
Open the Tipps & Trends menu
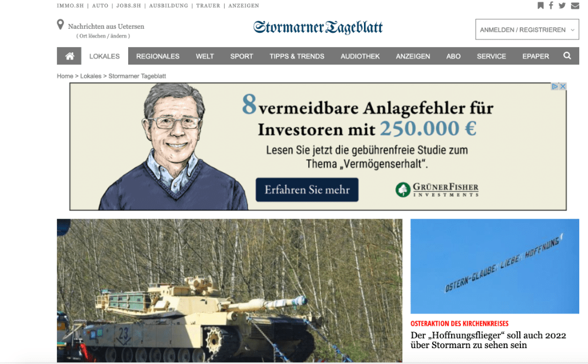(296, 56)
